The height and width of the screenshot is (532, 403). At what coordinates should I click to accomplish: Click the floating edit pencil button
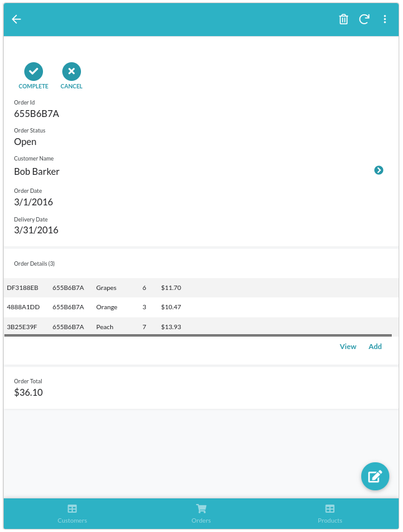tap(375, 477)
